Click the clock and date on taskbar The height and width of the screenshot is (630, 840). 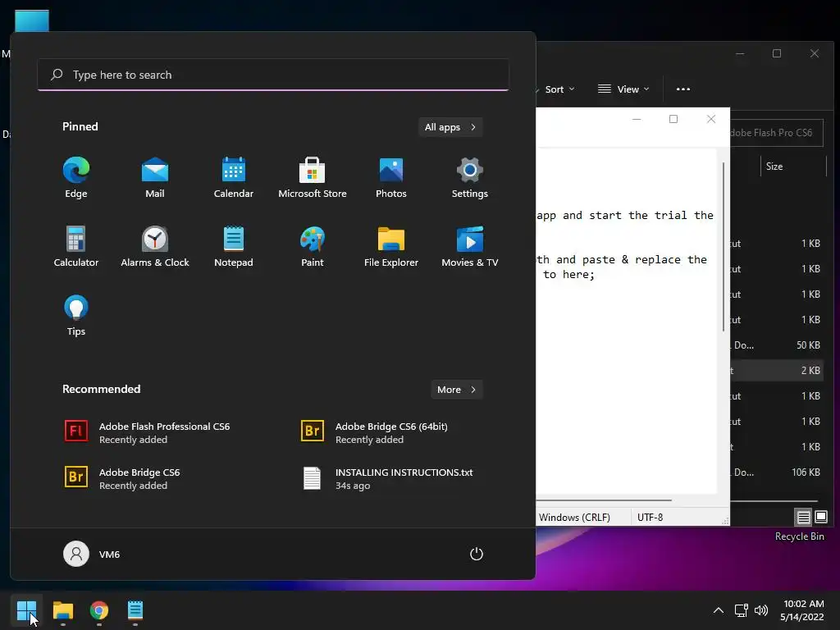(x=802, y=610)
